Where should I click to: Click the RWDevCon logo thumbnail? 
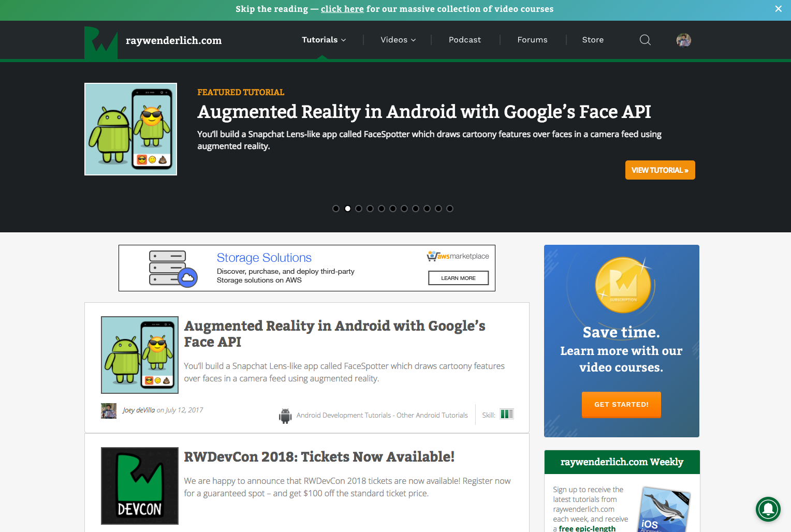pos(140,486)
